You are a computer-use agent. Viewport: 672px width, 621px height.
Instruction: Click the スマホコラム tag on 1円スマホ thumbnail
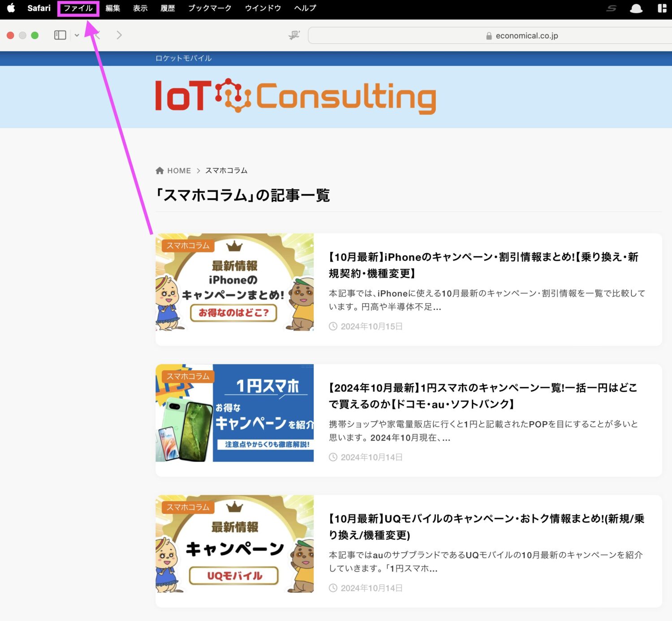click(188, 376)
